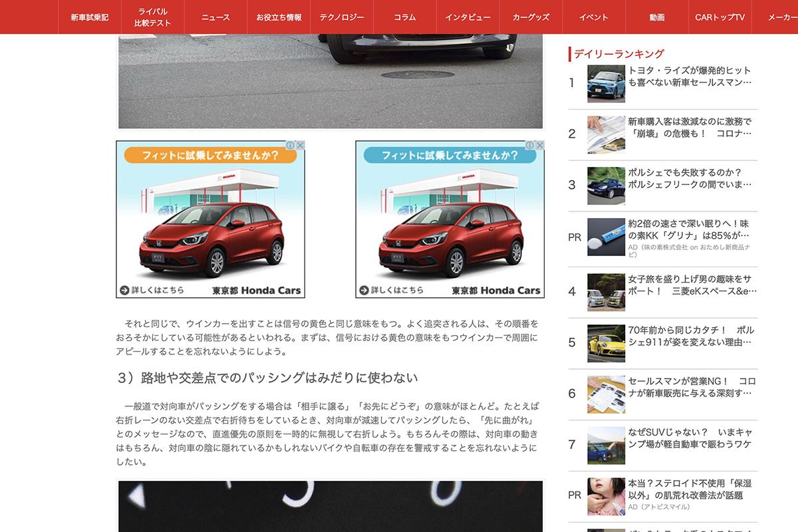Click arrow icon beside 詳しくはこちら in left ad
The image size is (798, 532).
click(x=124, y=290)
